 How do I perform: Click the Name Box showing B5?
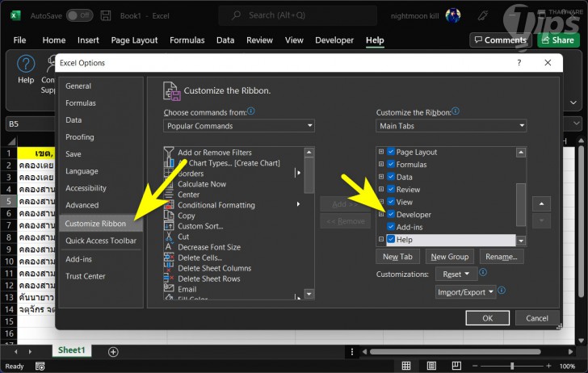coord(30,124)
